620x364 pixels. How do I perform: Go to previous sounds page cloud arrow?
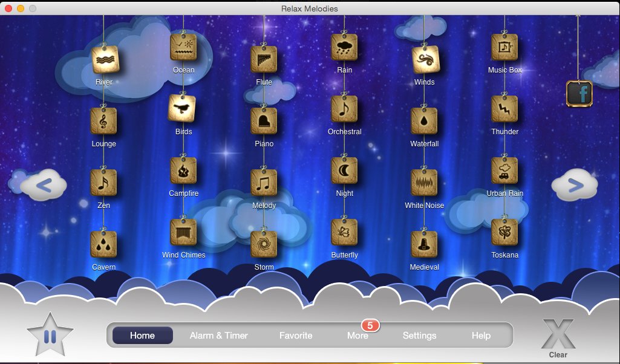[x=43, y=186]
